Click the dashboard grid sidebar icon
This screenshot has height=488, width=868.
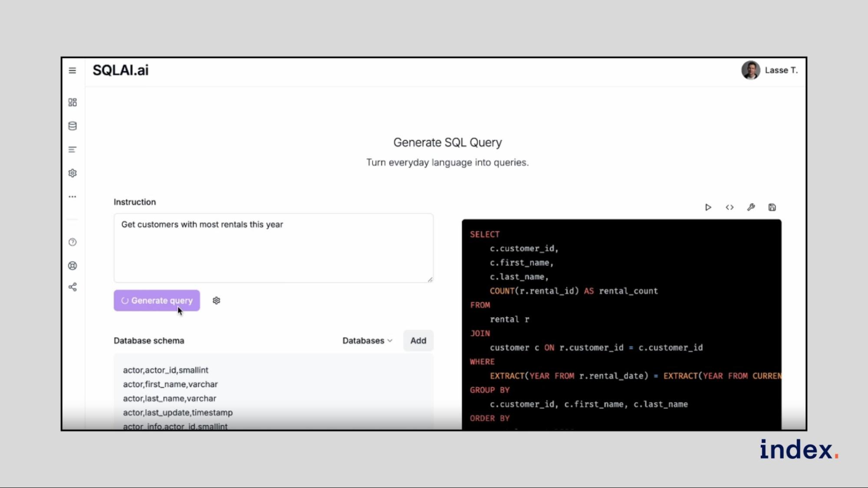point(73,102)
